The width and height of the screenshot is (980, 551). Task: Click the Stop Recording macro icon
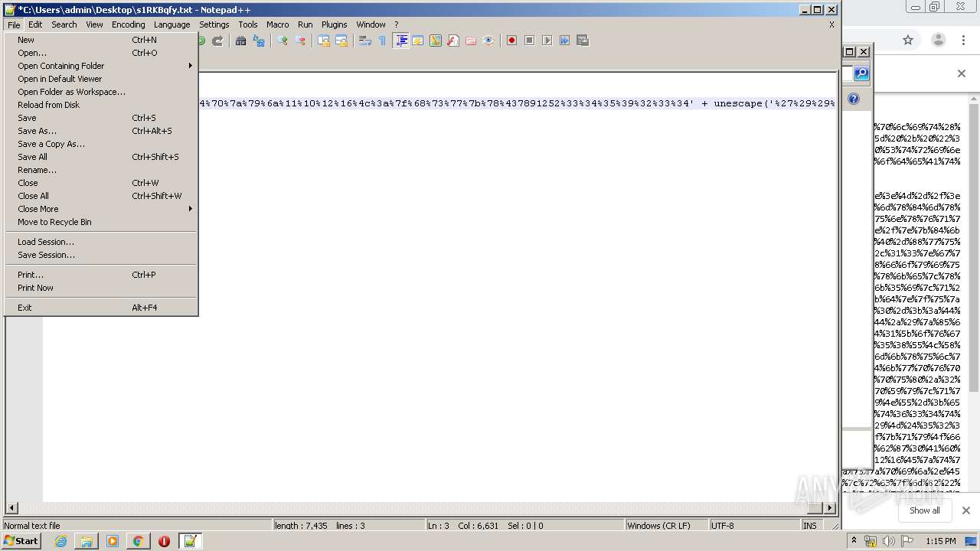click(529, 41)
